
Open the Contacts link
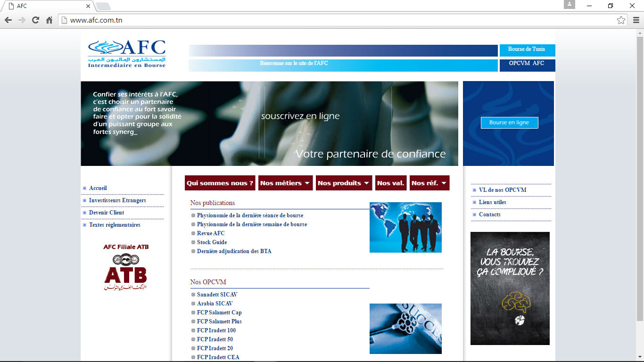coord(490,214)
